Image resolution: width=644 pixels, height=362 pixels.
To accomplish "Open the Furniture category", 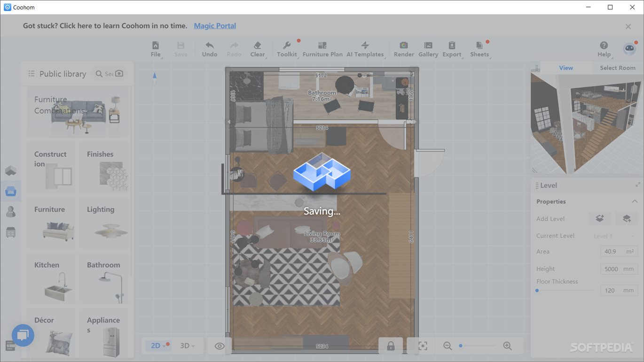I will [51, 223].
